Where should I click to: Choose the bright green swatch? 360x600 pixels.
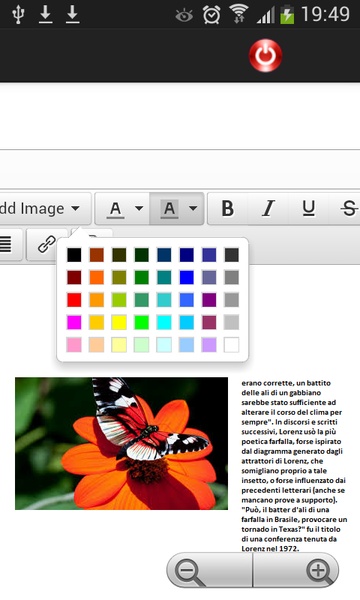coord(142,322)
